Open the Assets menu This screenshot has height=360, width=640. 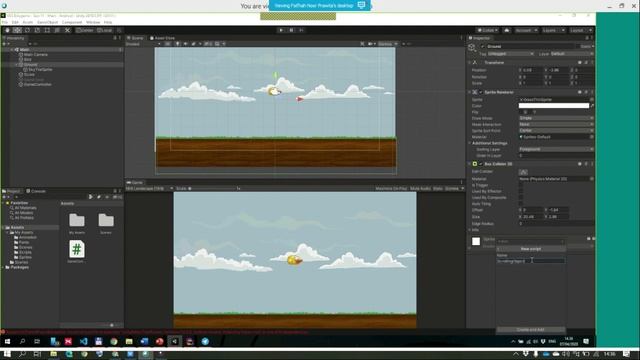[x=28, y=22]
